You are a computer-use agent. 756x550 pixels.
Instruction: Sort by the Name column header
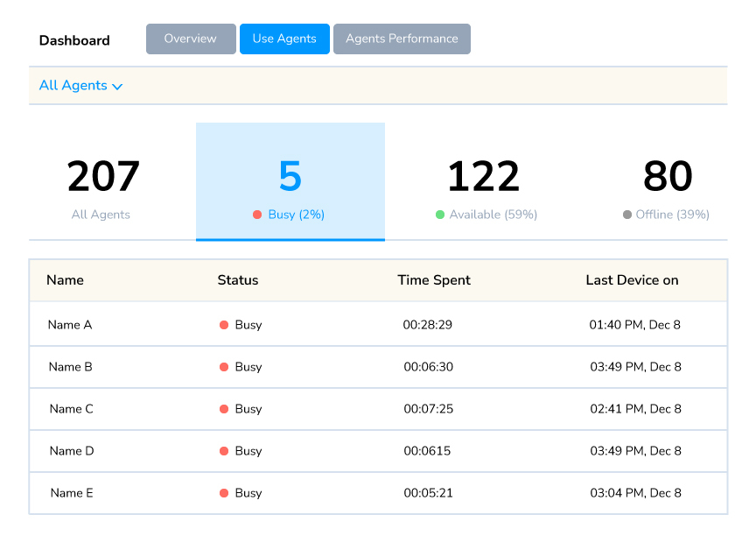[x=65, y=280]
